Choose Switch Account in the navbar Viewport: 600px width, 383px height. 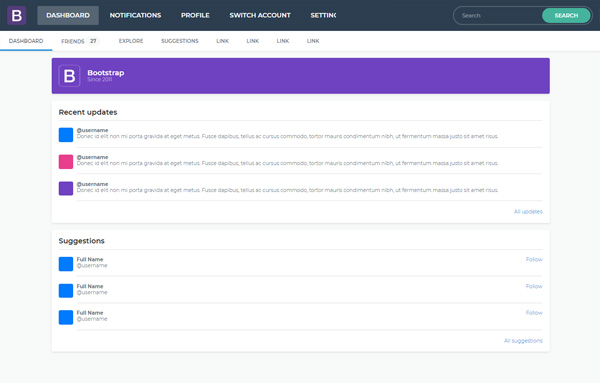pyautogui.click(x=260, y=15)
